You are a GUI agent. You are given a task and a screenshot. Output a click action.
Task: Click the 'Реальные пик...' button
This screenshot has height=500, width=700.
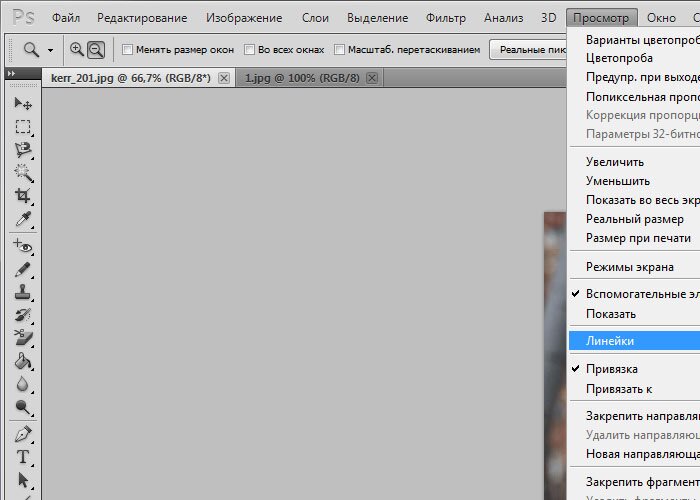click(x=529, y=50)
